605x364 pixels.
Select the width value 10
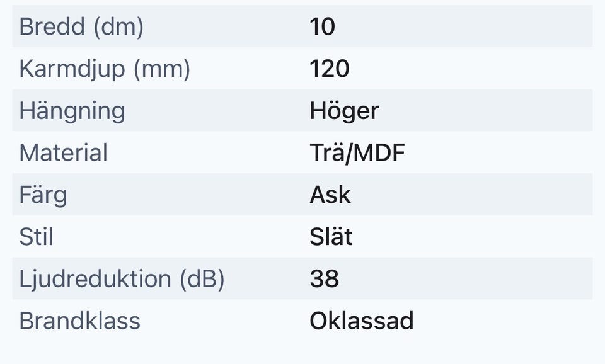(x=322, y=27)
